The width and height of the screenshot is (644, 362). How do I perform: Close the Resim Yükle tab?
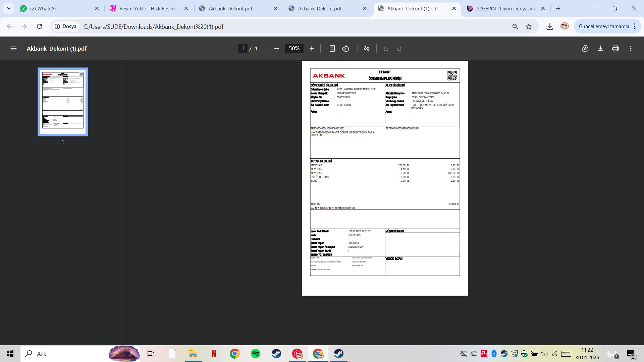(x=186, y=9)
